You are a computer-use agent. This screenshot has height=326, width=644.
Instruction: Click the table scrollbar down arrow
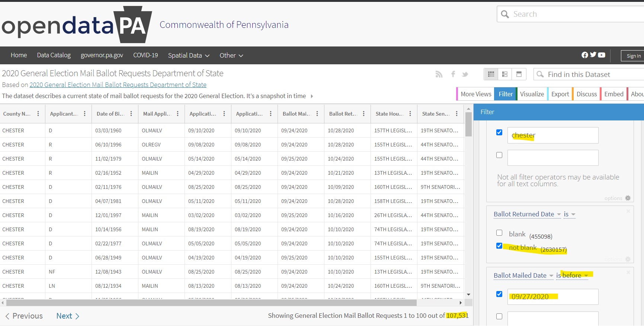pos(469,295)
